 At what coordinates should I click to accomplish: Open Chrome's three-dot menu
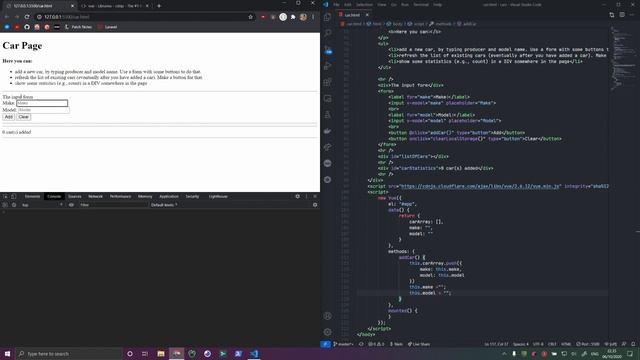tap(313, 17)
